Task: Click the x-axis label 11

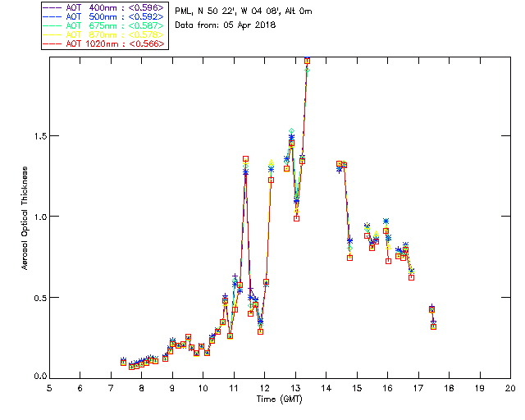Action: 234,388
